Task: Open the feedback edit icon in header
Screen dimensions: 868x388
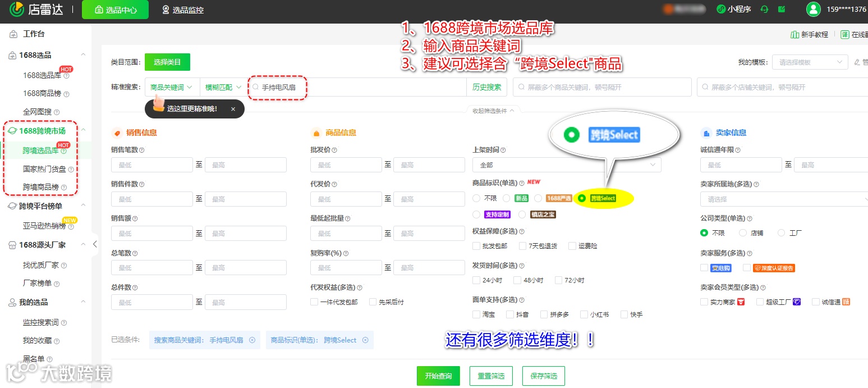Action: 782,10
